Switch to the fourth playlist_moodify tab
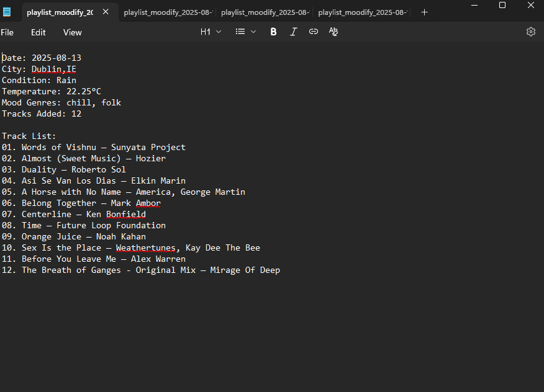The image size is (544, 392). pyautogui.click(x=362, y=12)
